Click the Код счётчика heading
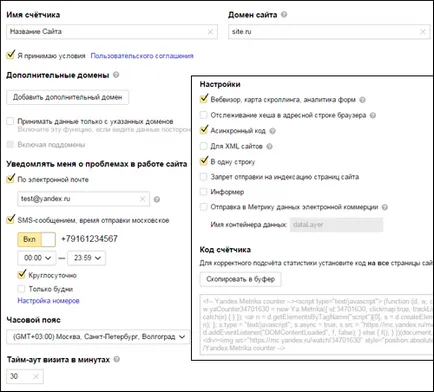 pyautogui.click(x=225, y=250)
